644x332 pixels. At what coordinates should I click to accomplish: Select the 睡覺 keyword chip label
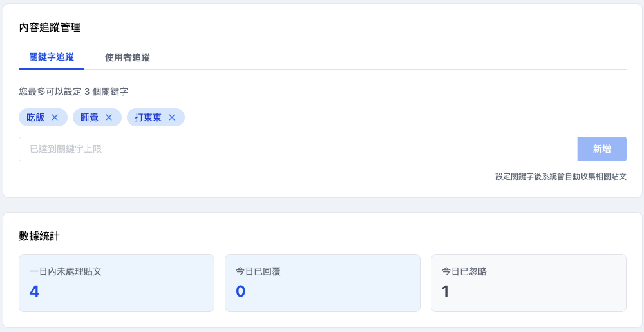coord(90,117)
